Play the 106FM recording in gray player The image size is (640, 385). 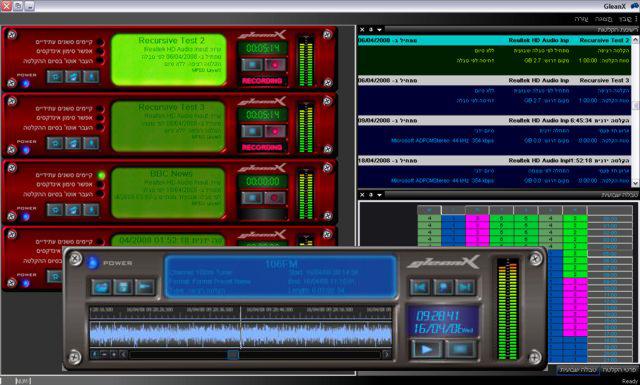click(x=427, y=349)
